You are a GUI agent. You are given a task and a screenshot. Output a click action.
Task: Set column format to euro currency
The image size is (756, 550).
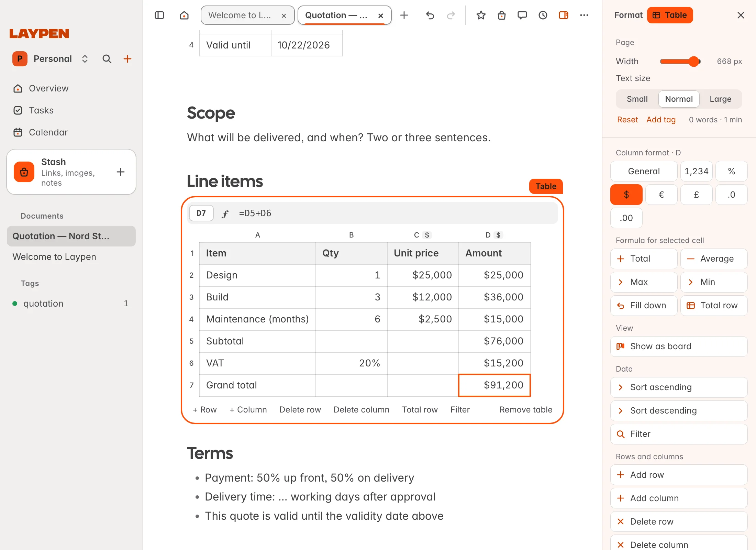[661, 195]
